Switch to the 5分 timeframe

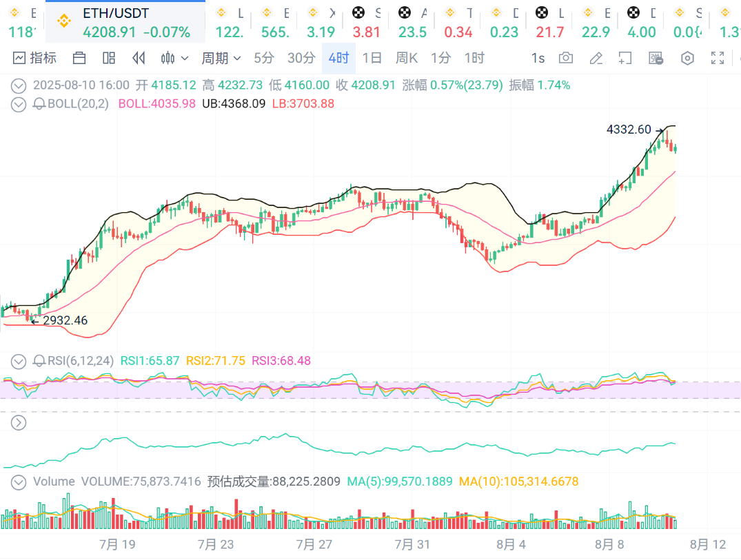click(x=264, y=58)
